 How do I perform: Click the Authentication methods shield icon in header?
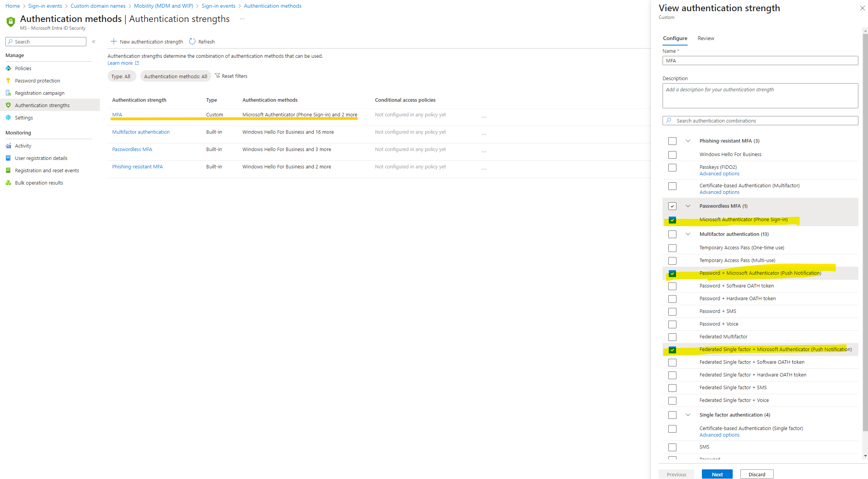coord(11,22)
